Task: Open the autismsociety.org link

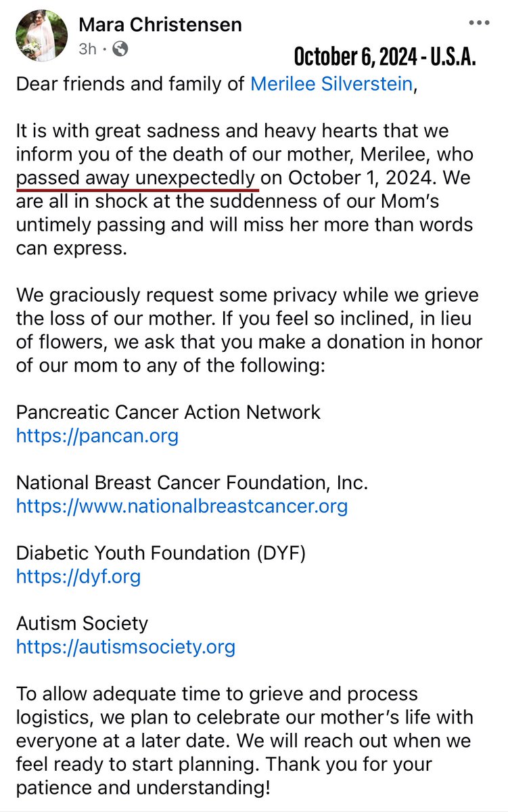Action: (x=125, y=647)
